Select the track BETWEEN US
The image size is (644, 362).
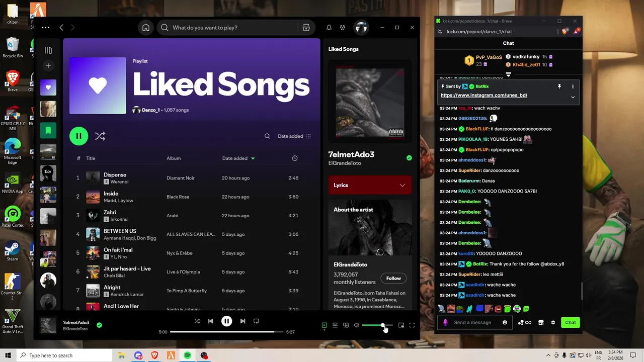point(120,231)
